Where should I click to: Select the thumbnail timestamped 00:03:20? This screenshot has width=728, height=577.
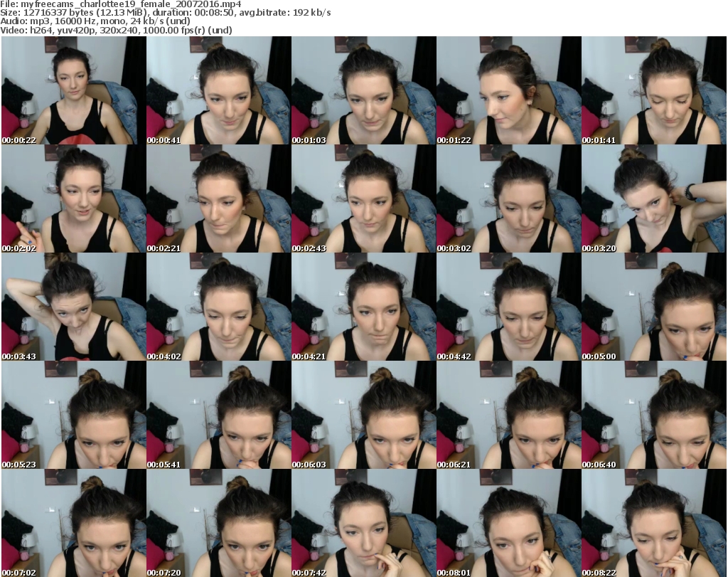coord(654,198)
